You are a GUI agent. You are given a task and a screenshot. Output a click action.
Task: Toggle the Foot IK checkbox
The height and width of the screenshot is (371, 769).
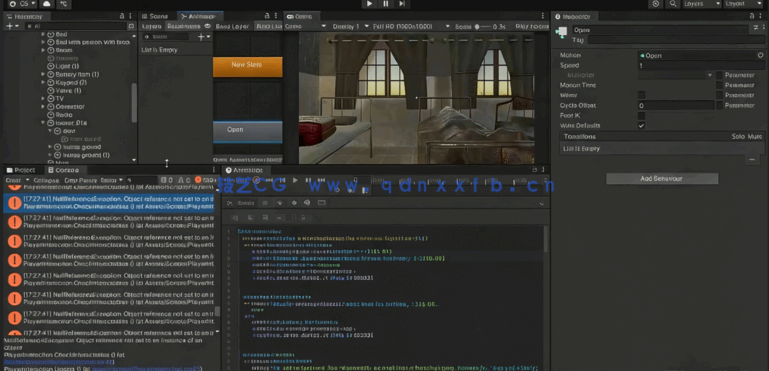point(641,115)
